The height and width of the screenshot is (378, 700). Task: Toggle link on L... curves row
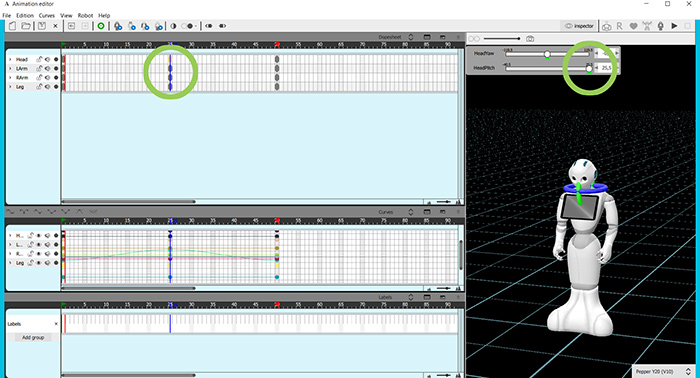[30, 245]
